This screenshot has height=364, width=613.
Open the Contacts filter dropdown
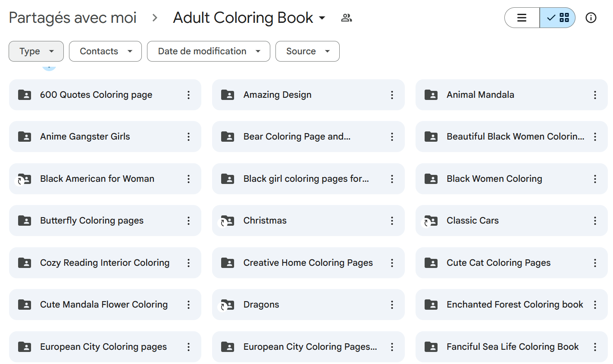[x=105, y=51]
